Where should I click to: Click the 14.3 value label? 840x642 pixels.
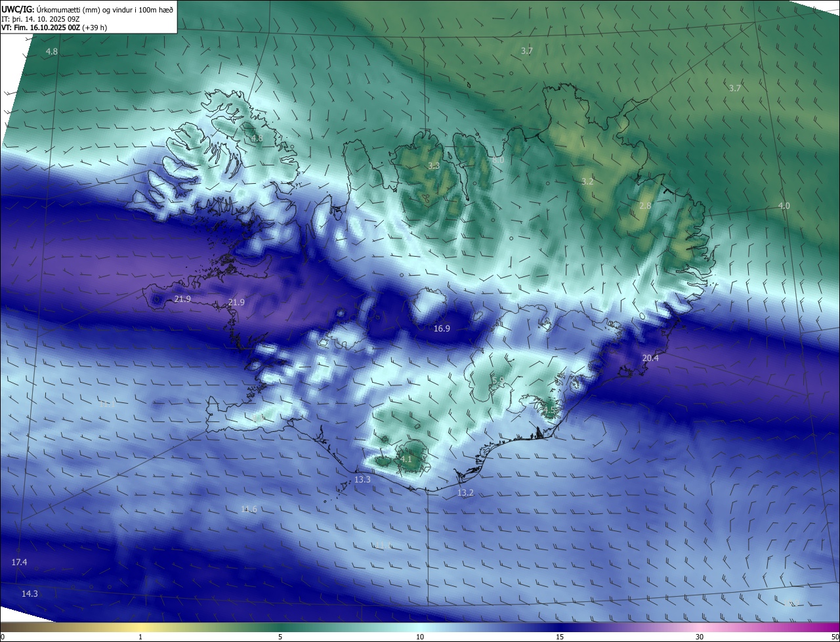point(30,593)
